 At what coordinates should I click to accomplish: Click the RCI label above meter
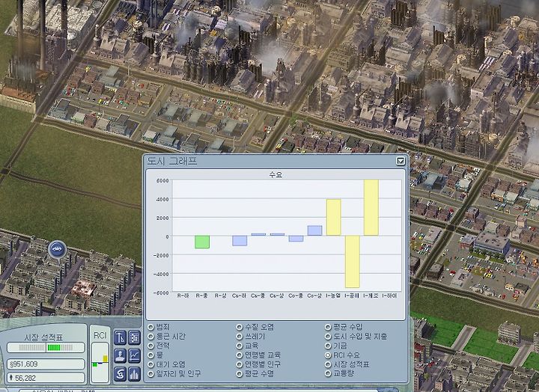(x=100, y=336)
